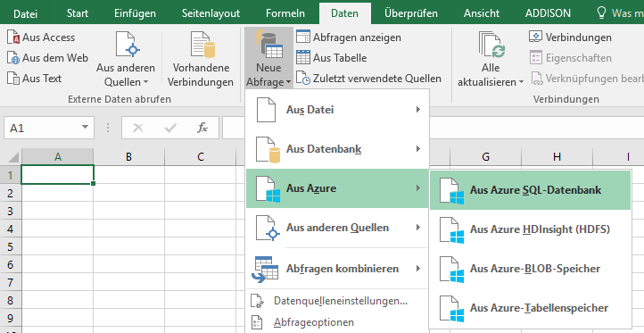Screen dimensions: 644x333
Task: Click Abfragen anzeigen
Action: tap(348, 37)
